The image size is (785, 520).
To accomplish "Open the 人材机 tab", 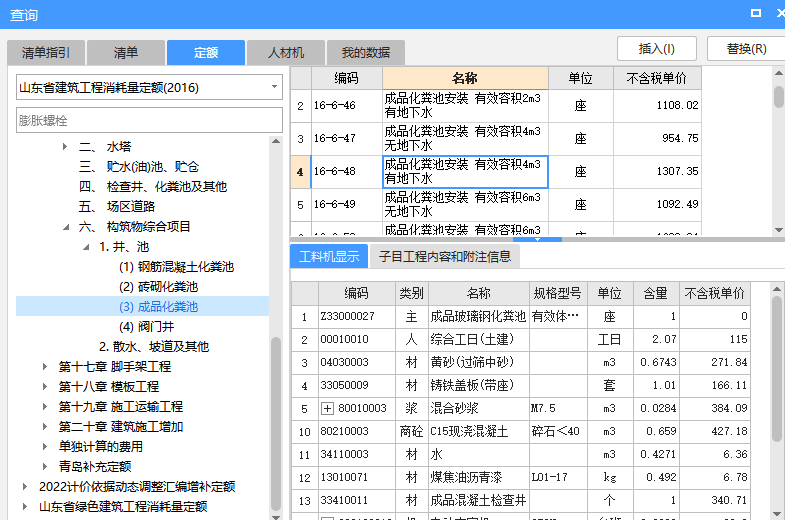I will pos(286,53).
